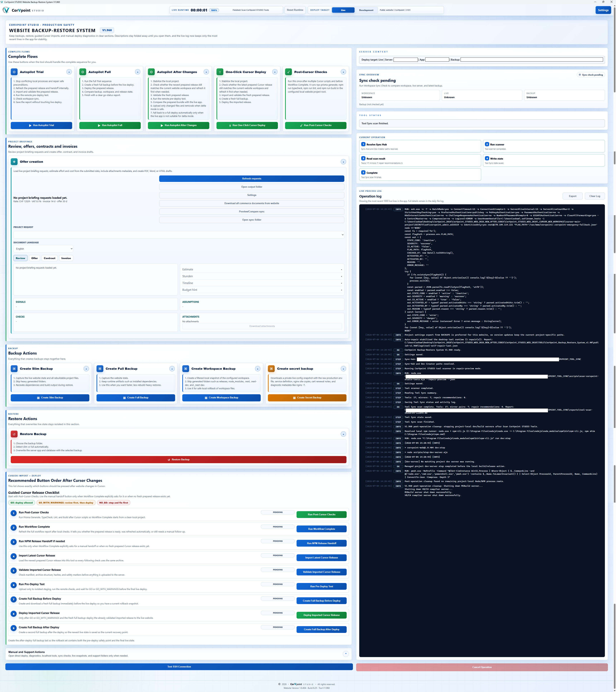
Task: Click the Offer creation card icon
Action: click(14, 161)
